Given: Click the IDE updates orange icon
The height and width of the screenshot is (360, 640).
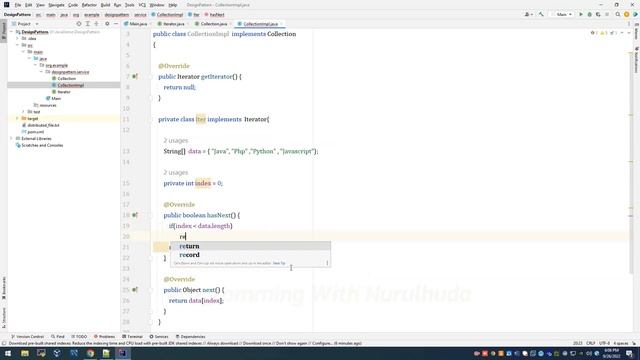Looking at the screenshot, I should (x=626, y=14).
